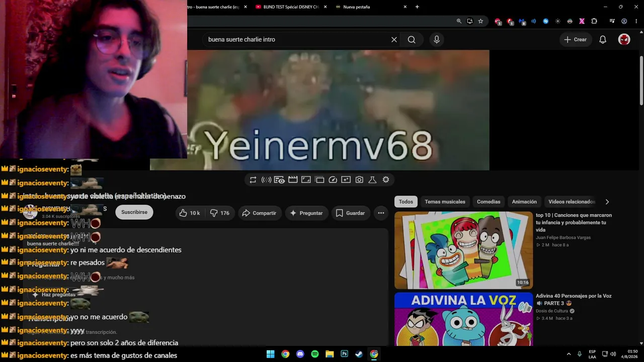
Task: Switch to the BLIND TEST Spécial DISNEY tab
Action: pos(291,7)
